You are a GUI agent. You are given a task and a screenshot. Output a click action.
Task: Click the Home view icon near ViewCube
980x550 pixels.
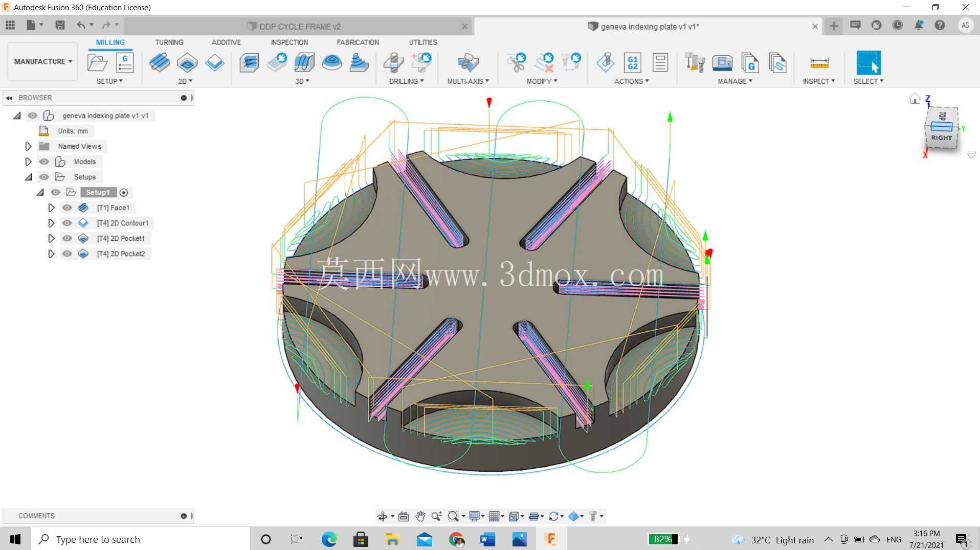pos(915,99)
